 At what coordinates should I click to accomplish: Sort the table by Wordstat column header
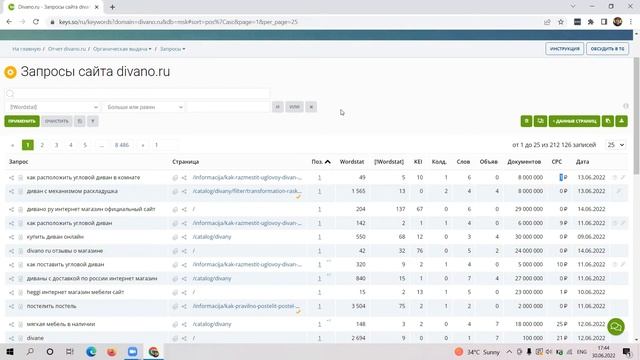tap(352, 162)
